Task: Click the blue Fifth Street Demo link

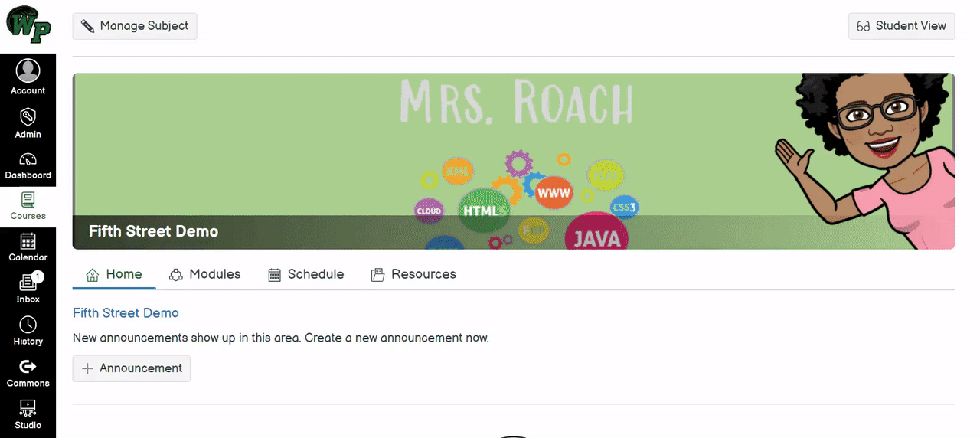Action: (126, 313)
